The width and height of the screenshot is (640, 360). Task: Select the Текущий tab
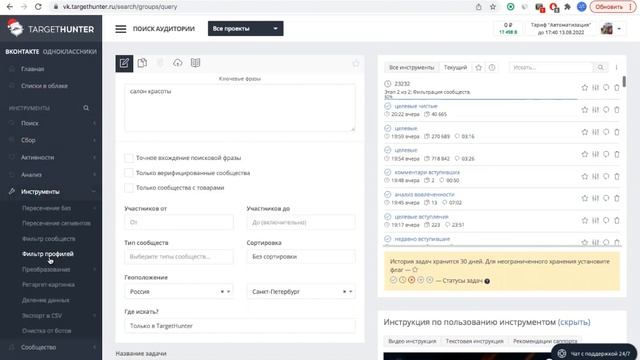[x=455, y=67]
